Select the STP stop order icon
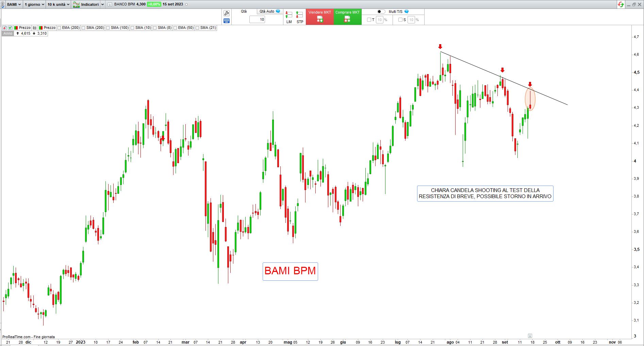Image resolution: width=644 pixels, height=346 pixels. (x=299, y=17)
